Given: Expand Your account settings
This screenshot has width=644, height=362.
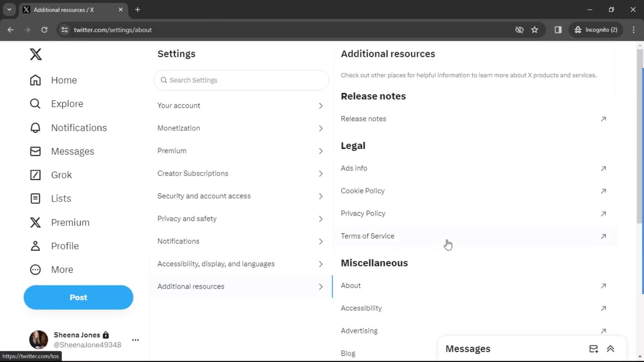Looking at the screenshot, I should click(241, 105).
